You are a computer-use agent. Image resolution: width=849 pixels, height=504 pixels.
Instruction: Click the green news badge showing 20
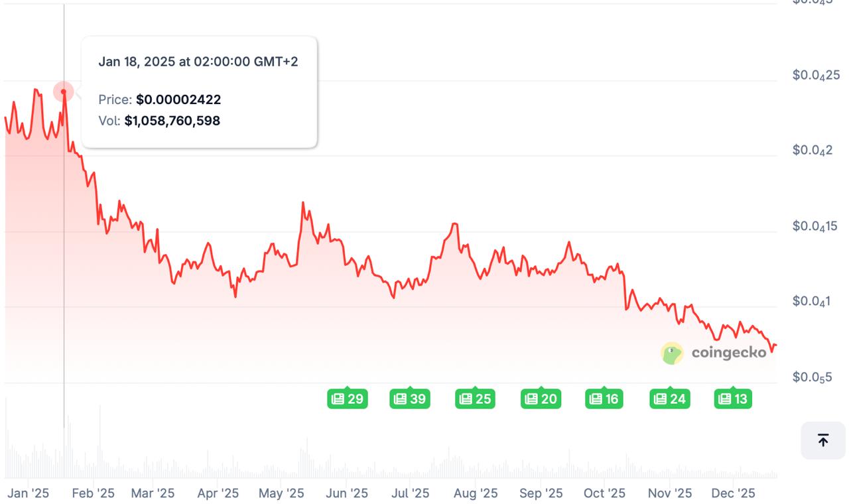[541, 399]
